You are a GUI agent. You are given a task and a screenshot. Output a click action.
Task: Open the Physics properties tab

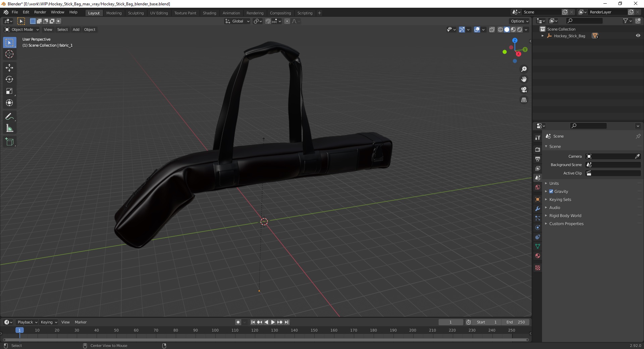coord(538,228)
